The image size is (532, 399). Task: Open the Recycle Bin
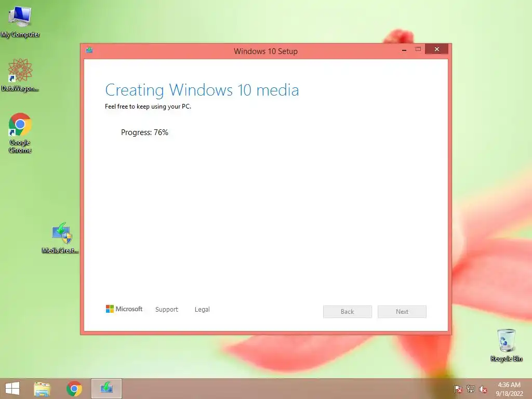point(506,345)
